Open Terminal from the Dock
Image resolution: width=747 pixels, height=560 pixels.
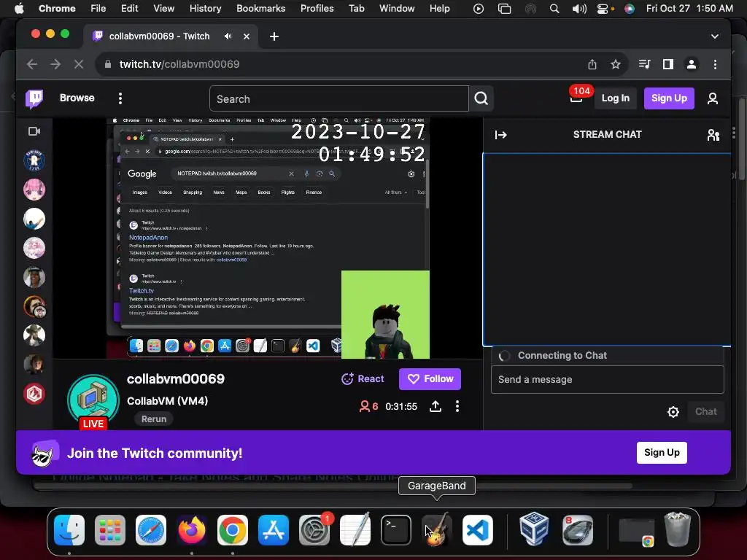point(396,530)
